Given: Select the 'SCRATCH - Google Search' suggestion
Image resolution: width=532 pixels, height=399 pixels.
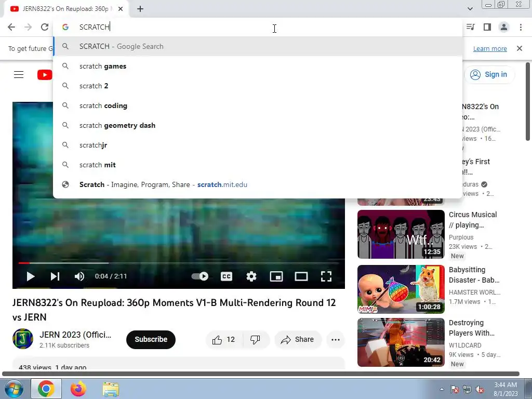Looking at the screenshot, I should 258,46.
